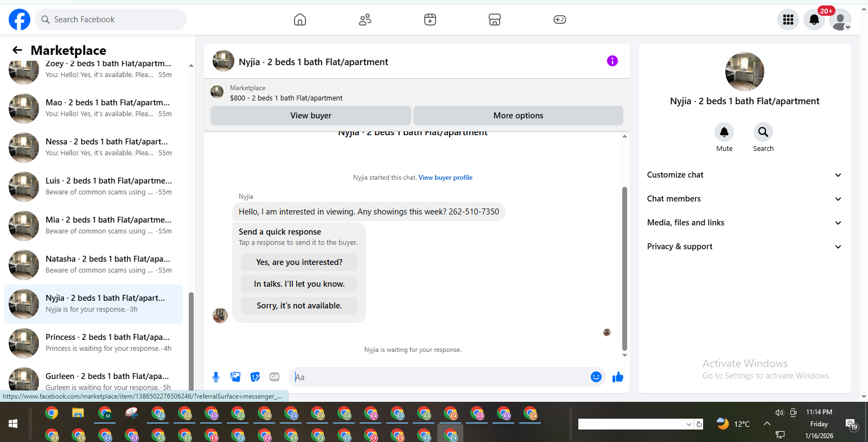Open taskbar address dropdown arrow
Screen dimensions: 868x442
click(x=689, y=424)
